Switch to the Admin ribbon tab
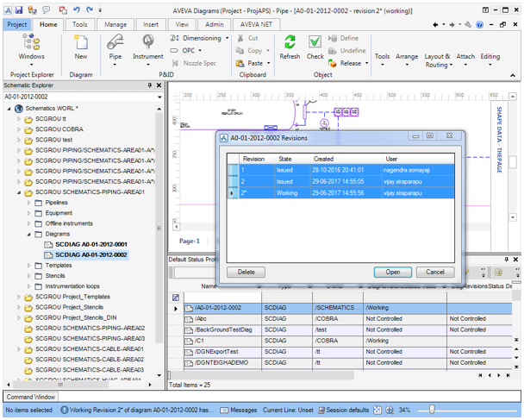This screenshot has width=524, height=420. 215,24
